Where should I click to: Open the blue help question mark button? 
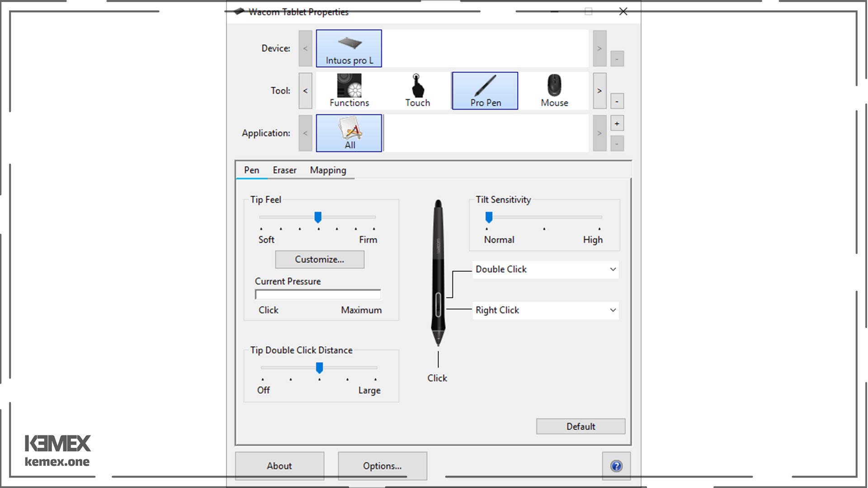(x=616, y=466)
